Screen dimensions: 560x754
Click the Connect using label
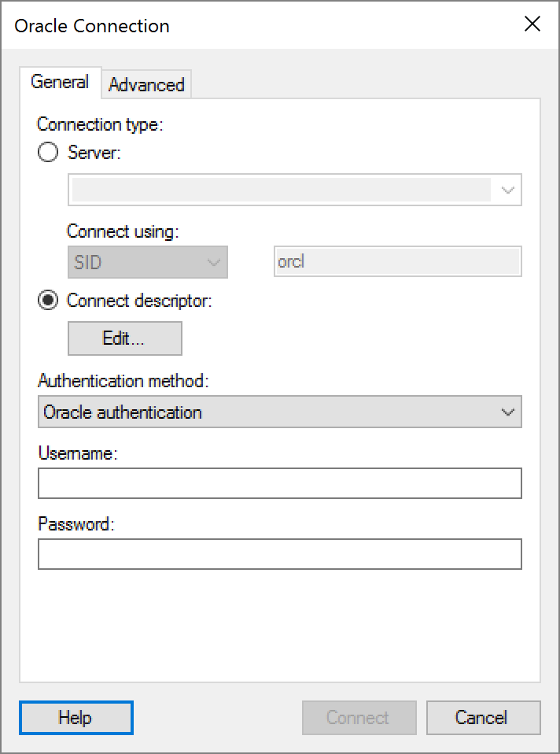click(123, 231)
